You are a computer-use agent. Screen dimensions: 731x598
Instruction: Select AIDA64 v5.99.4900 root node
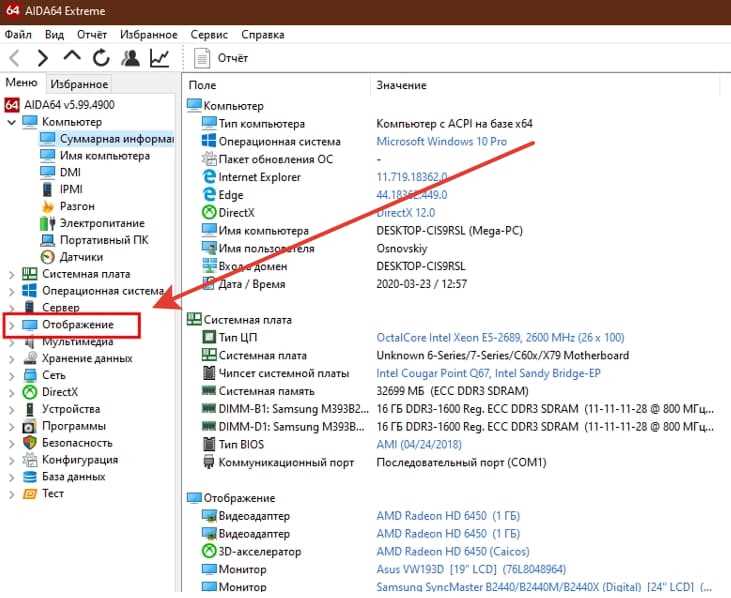point(69,105)
